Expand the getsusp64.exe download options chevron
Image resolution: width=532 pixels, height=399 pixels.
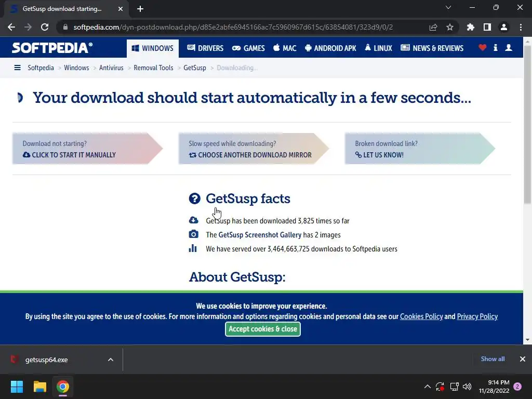tap(111, 360)
